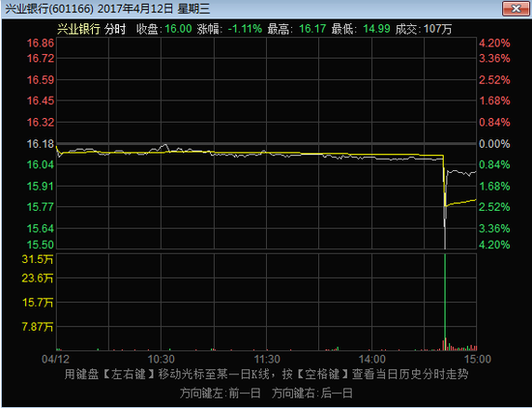The image size is (532, 408).
Task: Click the change percentage -1.11%
Action: [245, 29]
